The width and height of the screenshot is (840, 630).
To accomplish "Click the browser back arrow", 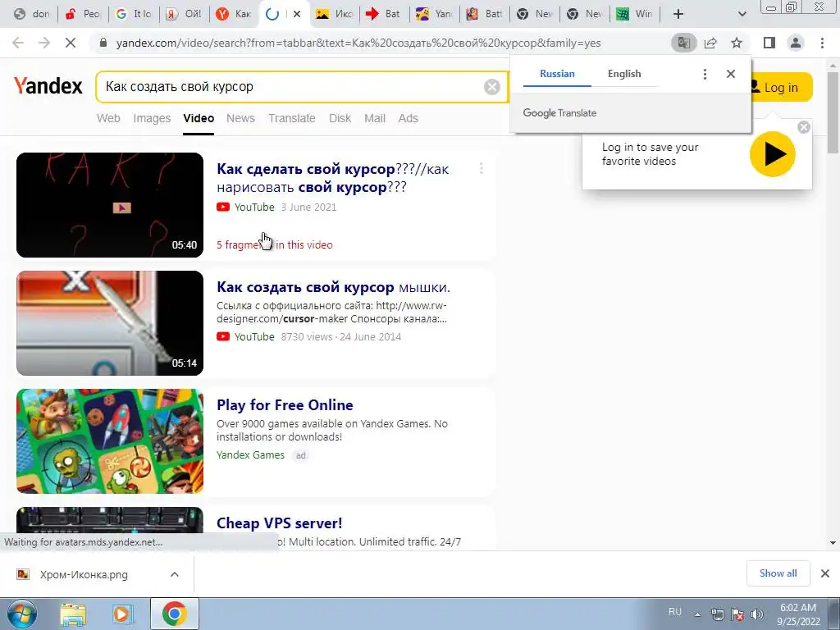I will (18, 43).
